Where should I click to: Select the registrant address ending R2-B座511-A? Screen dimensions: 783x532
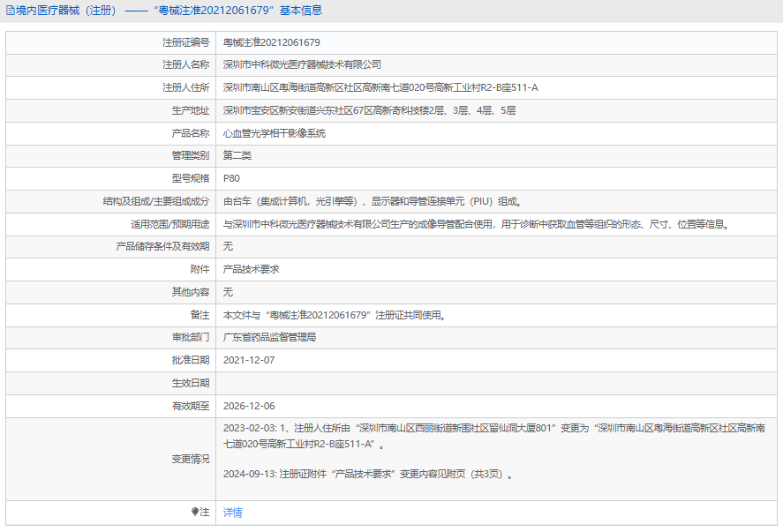tap(380, 88)
